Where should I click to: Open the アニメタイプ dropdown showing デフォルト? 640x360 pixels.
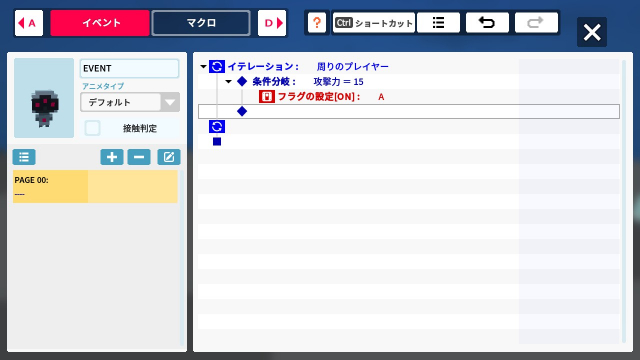[130, 102]
